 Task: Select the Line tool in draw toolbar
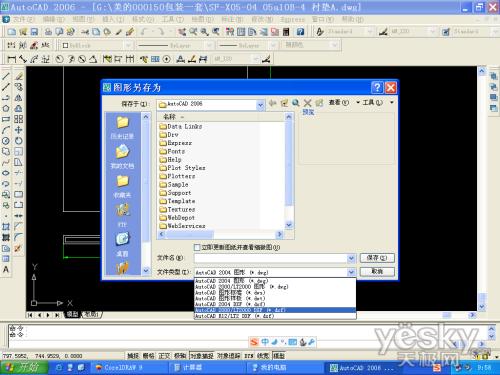[6, 76]
